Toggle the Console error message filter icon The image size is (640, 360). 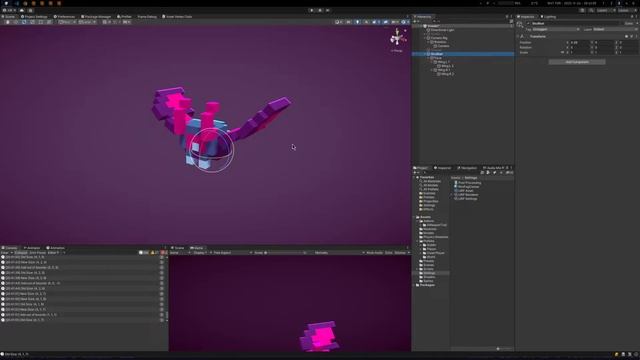click(164, 253)
